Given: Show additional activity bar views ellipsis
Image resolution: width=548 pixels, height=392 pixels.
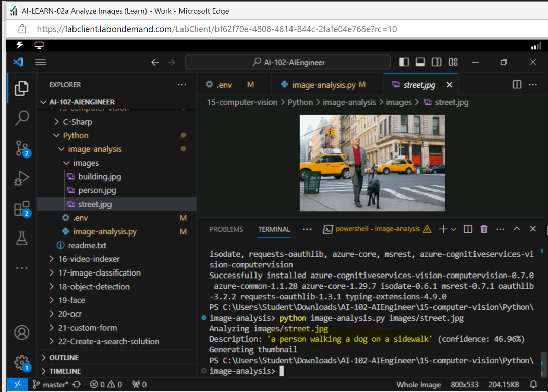Looking at the screenshot, I should coord(22,268).
